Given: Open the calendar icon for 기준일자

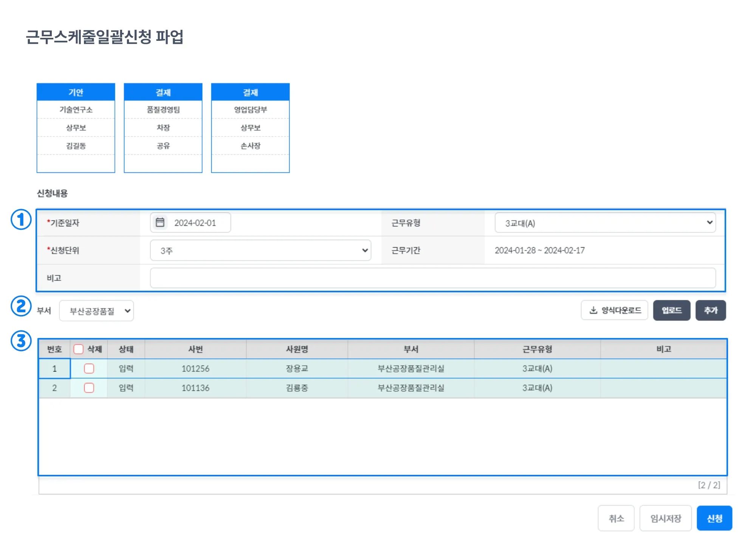Looking at the screenshot, I should [x=160, y=222].
